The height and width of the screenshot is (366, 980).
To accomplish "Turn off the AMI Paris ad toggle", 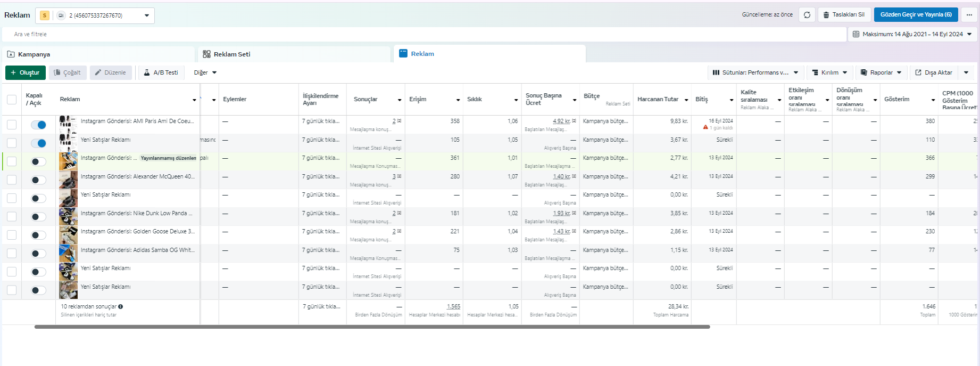I will click(38, 125).
